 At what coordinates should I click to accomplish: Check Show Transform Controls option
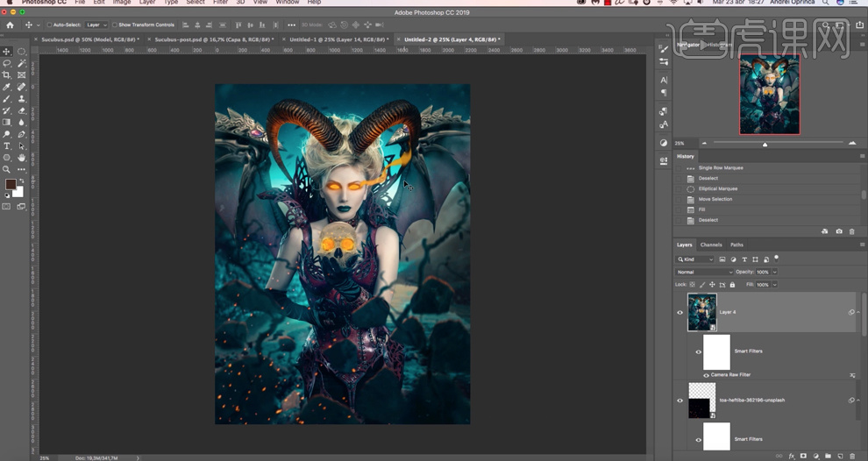(x=115, y=25)
